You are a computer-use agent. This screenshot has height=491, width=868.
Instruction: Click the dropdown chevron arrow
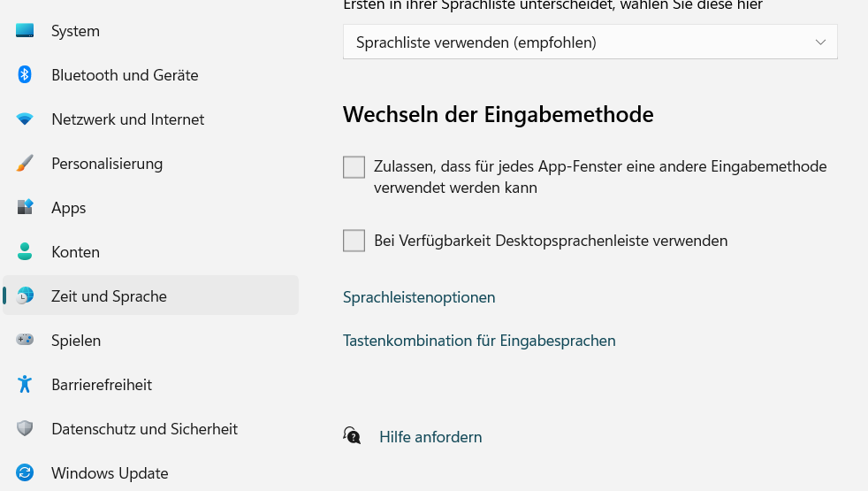coord(820,42)
